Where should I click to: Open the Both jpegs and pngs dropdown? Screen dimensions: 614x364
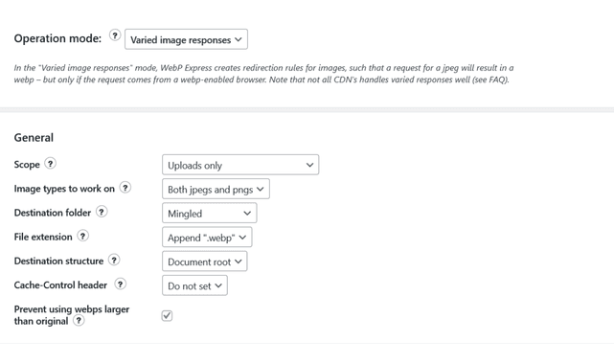pyautogui.click(x=216, y=189)
